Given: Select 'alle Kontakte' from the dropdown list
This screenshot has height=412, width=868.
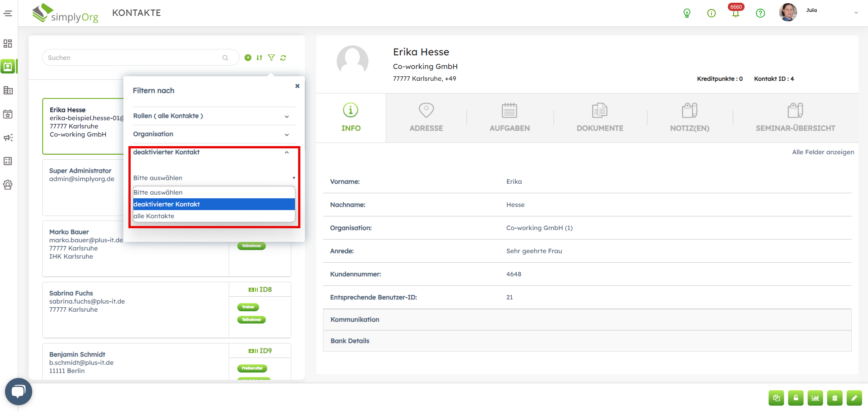Looking at the screenshot, I should click(x=154, y=216).
